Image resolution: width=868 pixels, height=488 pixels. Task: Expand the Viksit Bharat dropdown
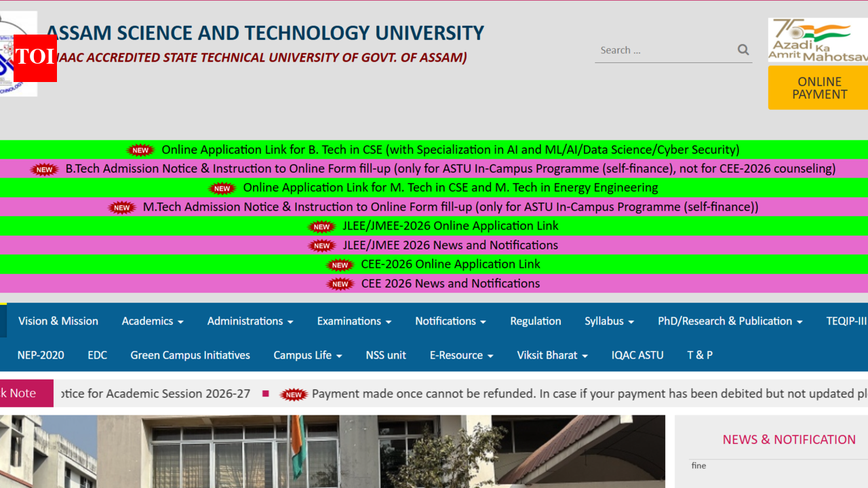point(552,354)
